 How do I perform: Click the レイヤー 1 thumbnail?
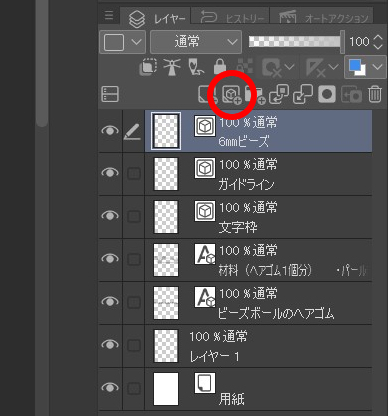coord(166,346)
